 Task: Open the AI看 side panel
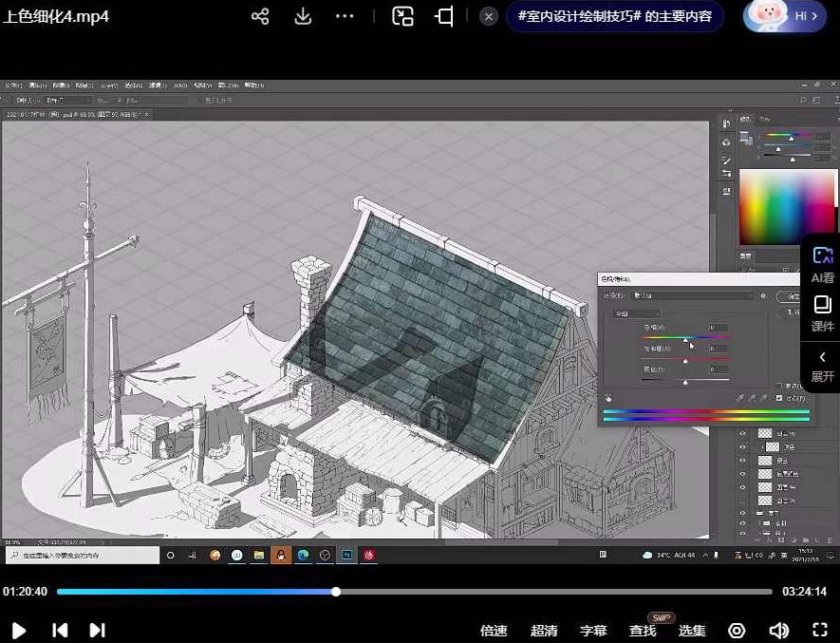[x=822, y=265]
